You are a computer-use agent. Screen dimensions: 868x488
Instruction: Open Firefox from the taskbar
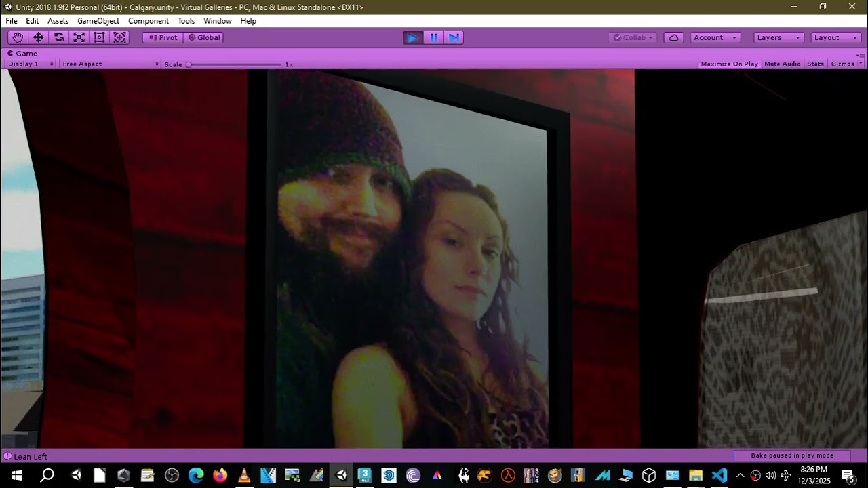point(220,476)
